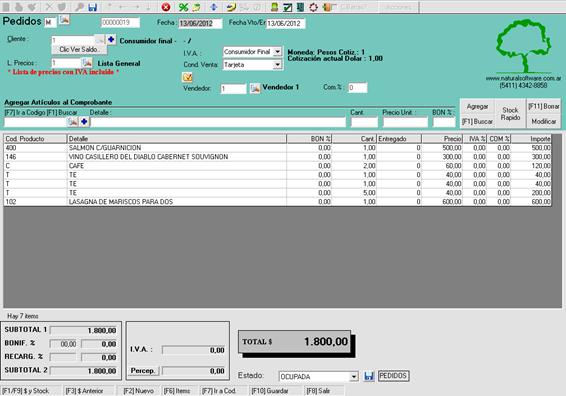Click the Cod. Producto column header
Screen dimensions: 566x396
[x=35, y=139]
